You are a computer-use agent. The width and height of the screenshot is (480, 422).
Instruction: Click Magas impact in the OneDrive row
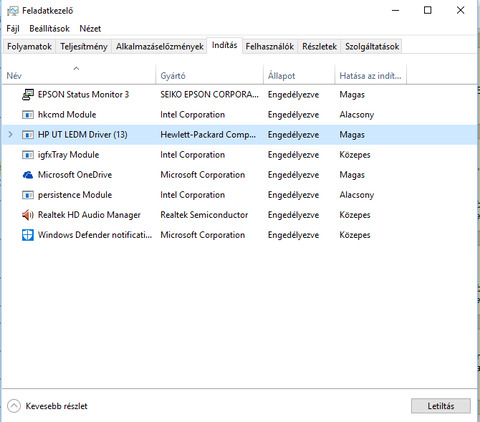[x=352, y=175]
